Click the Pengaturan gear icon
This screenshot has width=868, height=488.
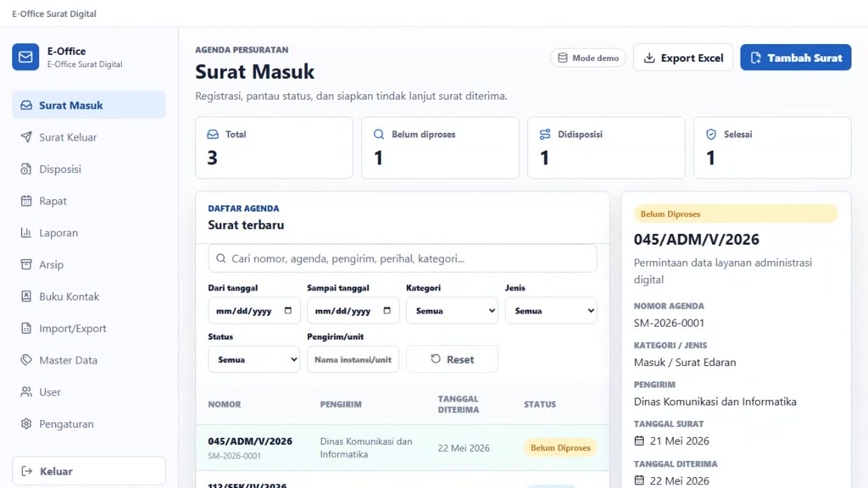click(x=26, y=424)
